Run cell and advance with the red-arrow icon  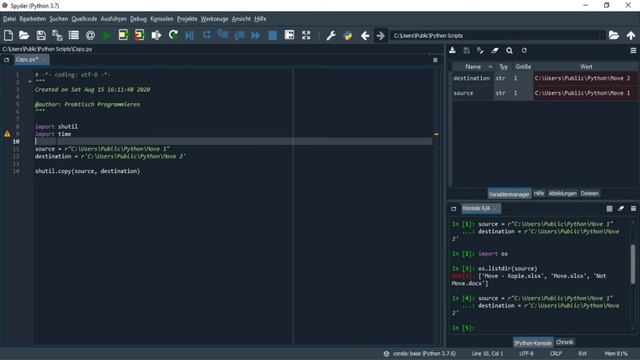tap(140, 36)
